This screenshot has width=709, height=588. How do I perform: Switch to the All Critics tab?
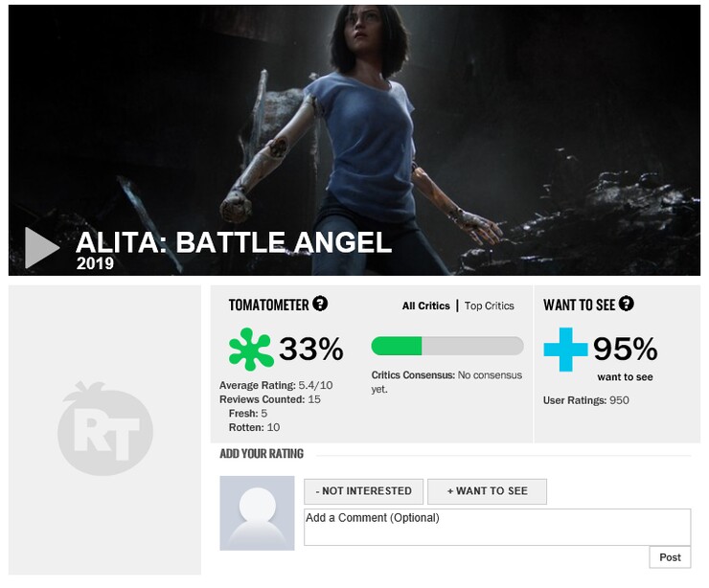(425, 305)
